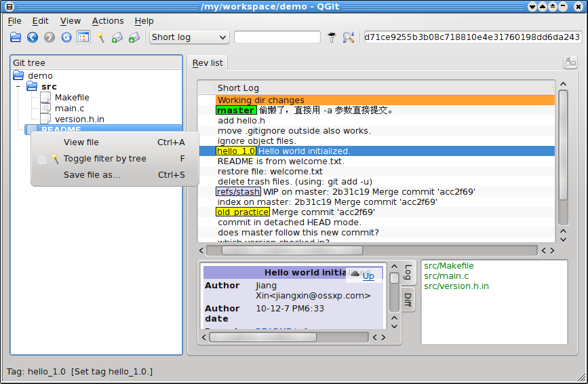The image size is (588, 384).
Task: Open src/version.h.in in file list
Action: click(456, 286)
